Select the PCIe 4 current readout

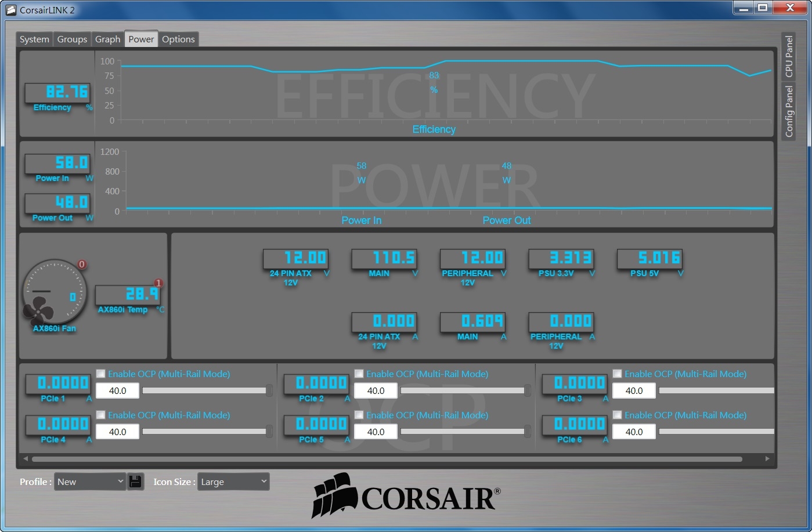[x=58, y=425]
